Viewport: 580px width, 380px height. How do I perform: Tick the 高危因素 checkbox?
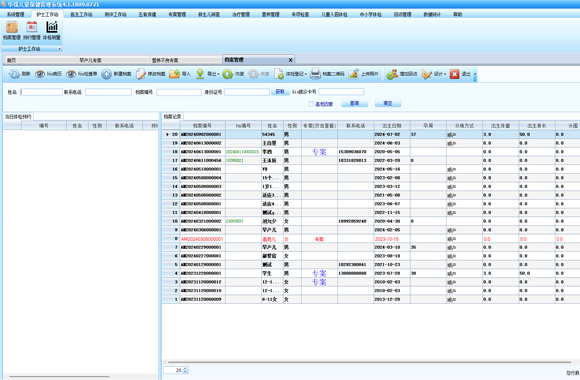coord(311,104)
